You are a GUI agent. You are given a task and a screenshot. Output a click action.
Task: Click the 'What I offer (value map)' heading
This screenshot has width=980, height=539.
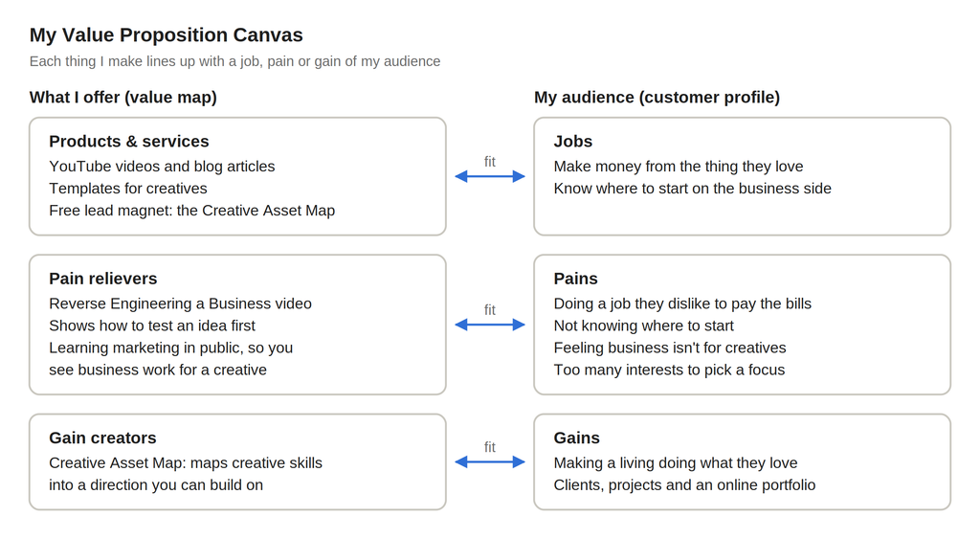(x=123, y=98)
